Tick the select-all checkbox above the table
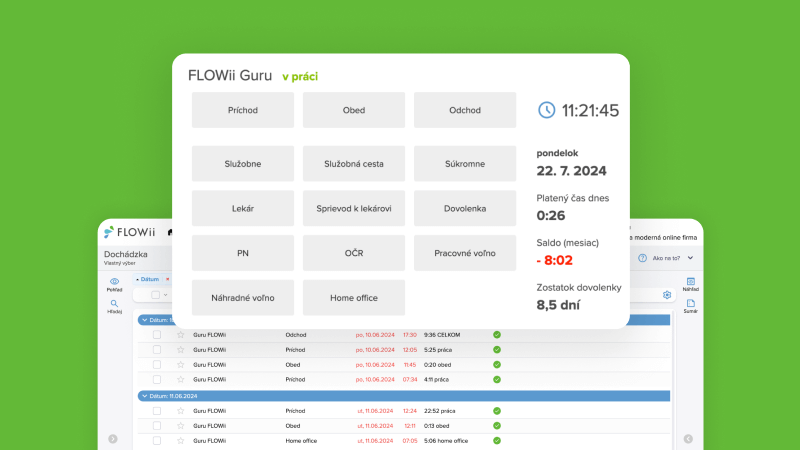 click(156, 295)
